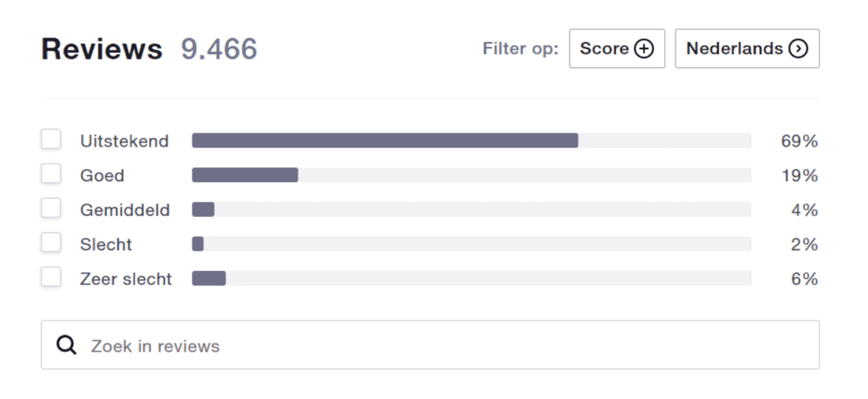Click the magnifying glass search icon
The width and height of the screenshot is (868, 399).
click(67, 346)
